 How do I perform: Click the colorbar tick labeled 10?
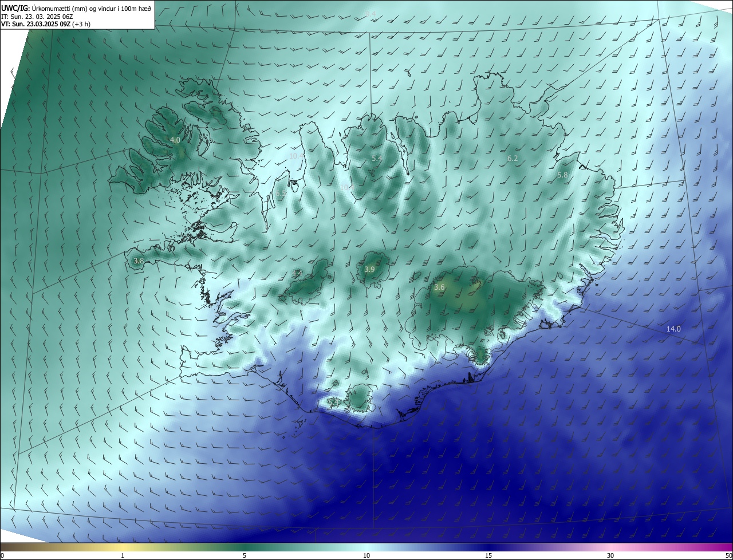coord(366,555)
